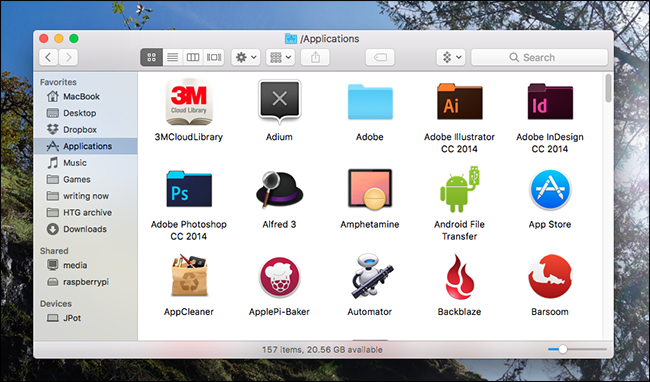Screen dimensions: 650x382
Task: Open Desktop in the sidebar
Action: coord(86,113)
